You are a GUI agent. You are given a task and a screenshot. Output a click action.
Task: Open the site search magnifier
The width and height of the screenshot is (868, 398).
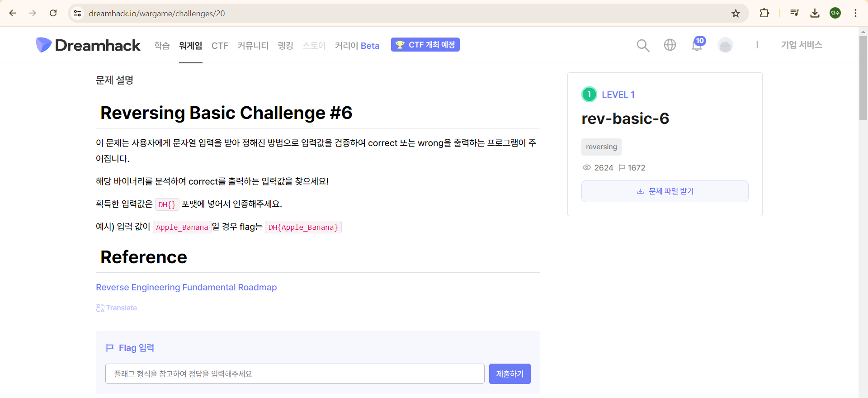(x=643, y=45)
